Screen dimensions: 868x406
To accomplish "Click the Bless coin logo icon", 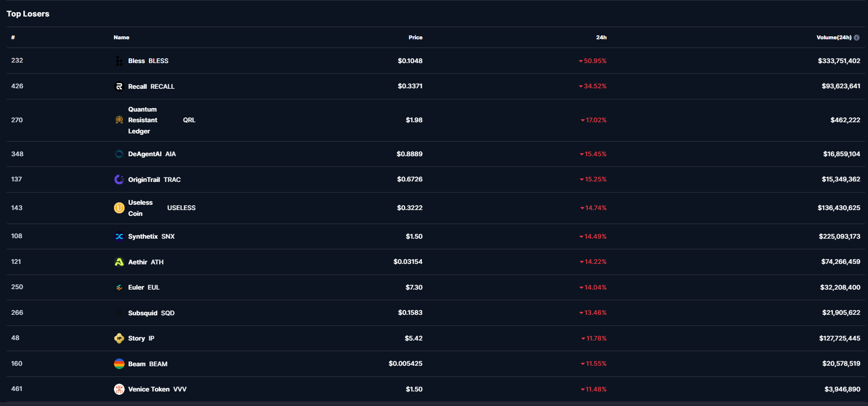I will [x=119, y=61].
